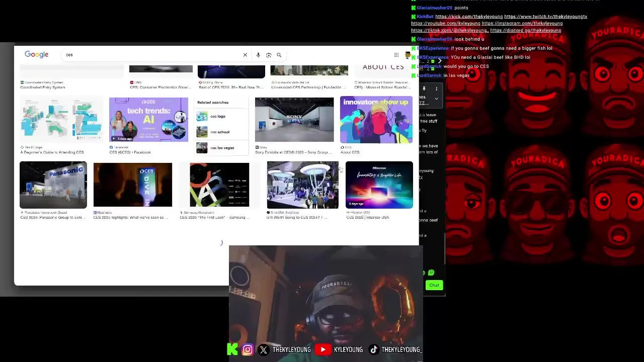Open the Hisense 'Innovating A Brighter Life' image
Screen dimensions: 644x362
[379, 185]
